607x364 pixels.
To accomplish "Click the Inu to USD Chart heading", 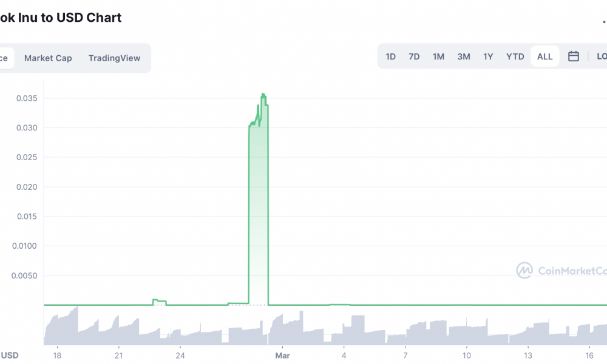I will click(61, 18).
